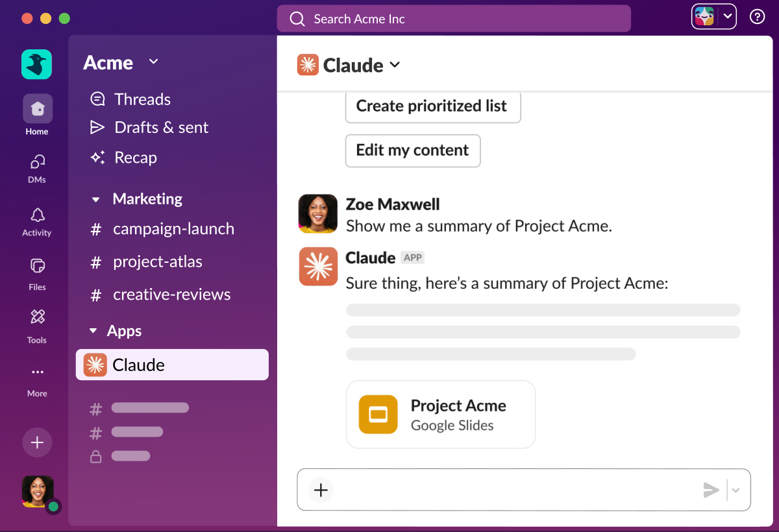The image size is (779, 532).
Task: Open the Home view in sidebar
Action: (x=38, y=109)
